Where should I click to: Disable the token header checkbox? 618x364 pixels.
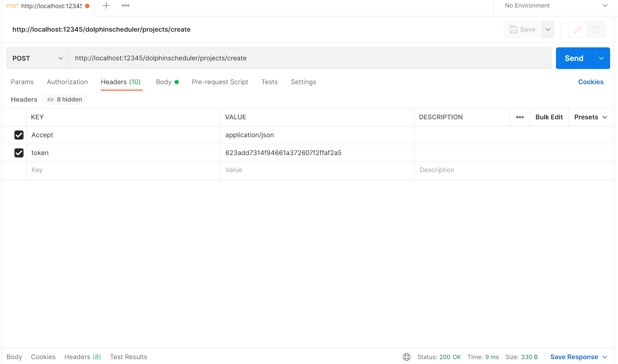[19, 153]
